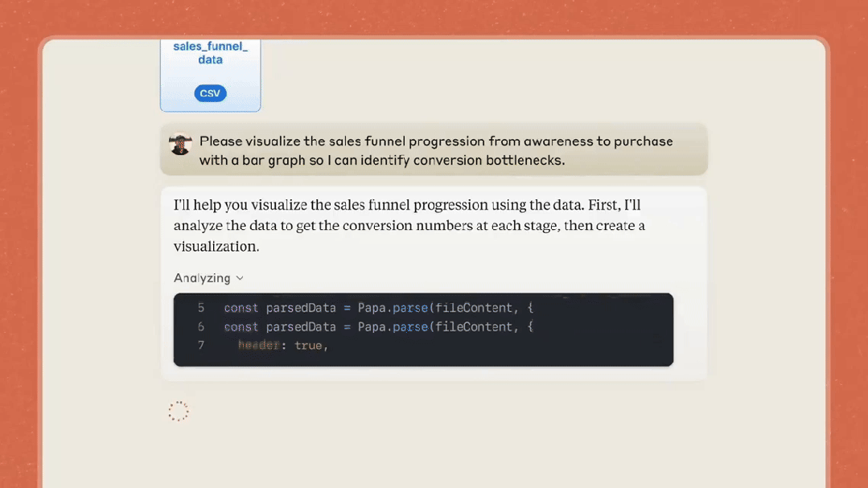Click the 'header' keyword on line 7
Image resolution: width=868 pixels, height=488 pixels.
pyautogui.click(x=258, y=346)
